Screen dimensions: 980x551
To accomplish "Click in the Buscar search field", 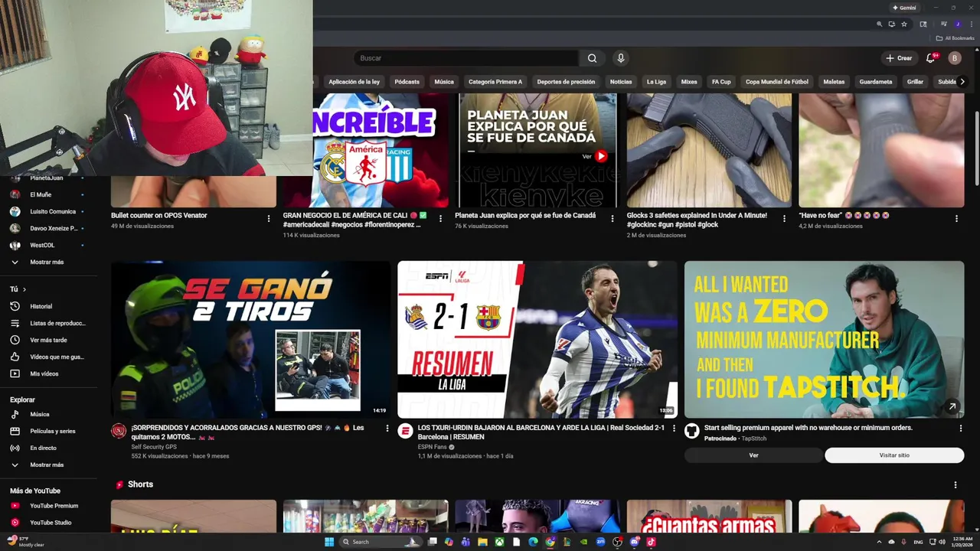I will 467,58.
